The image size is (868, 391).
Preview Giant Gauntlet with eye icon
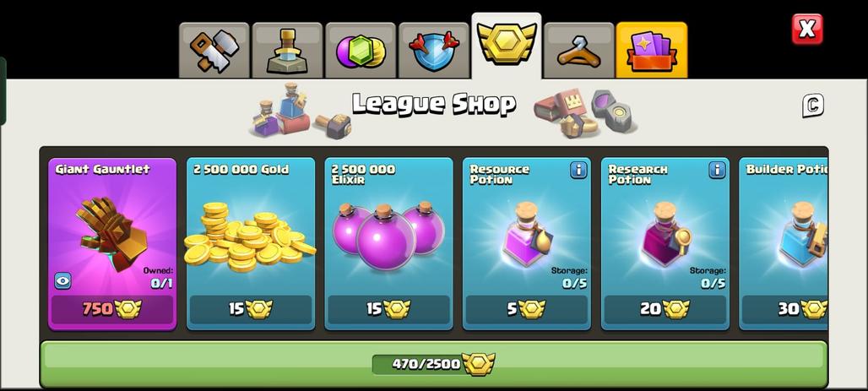pos(62,280)
